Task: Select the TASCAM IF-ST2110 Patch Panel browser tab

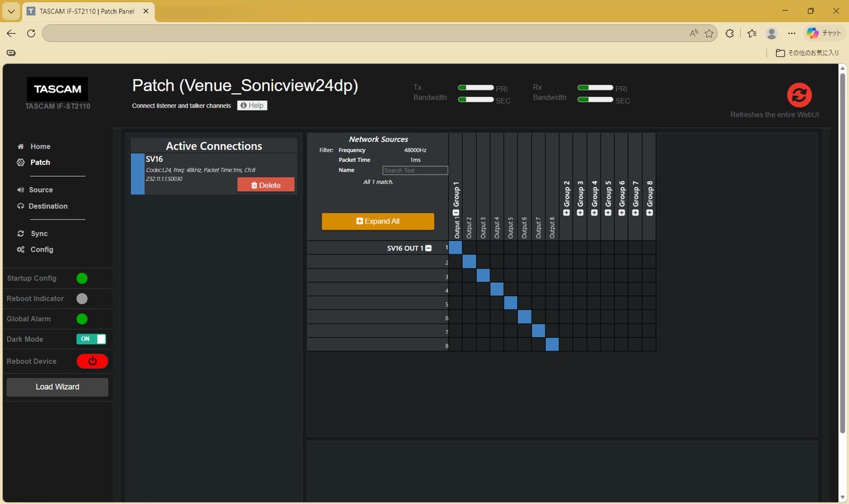Action: (x=88, y=11)
